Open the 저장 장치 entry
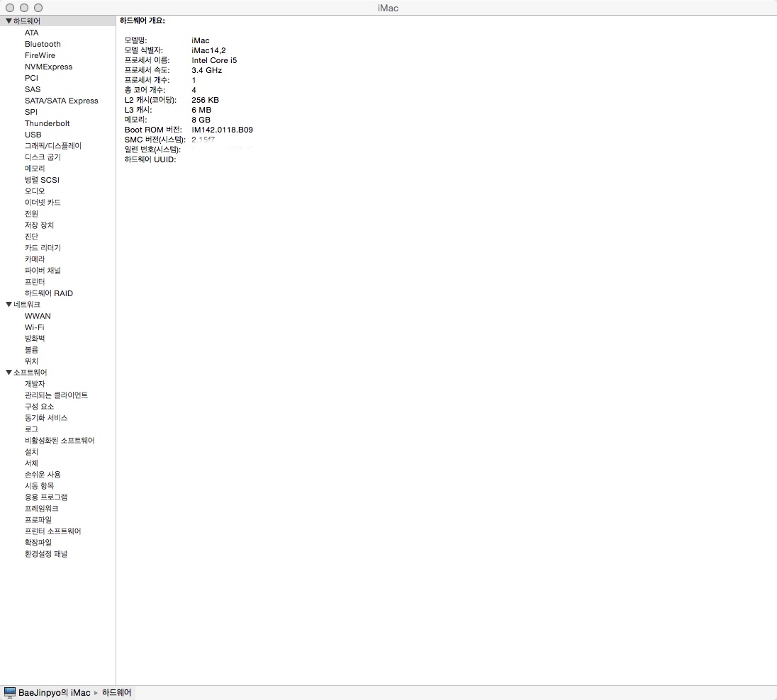777x700 pixels. click(x=39, y=225)
